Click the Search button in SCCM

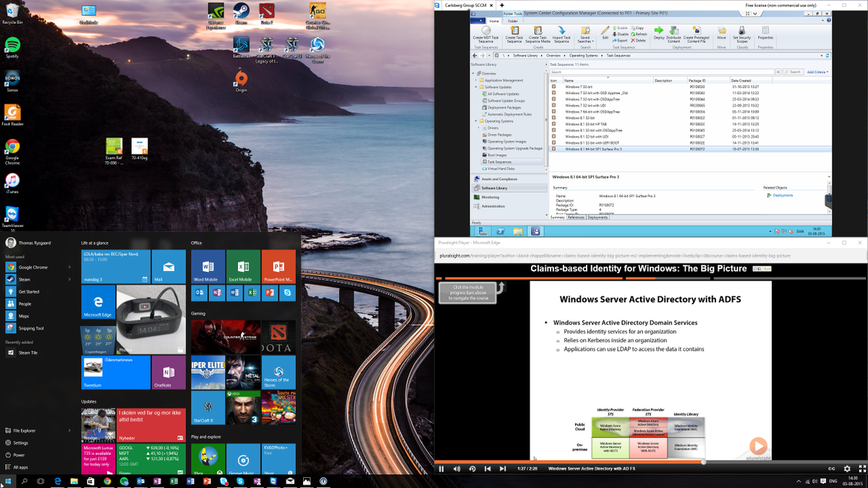click(x=793, y=72)
